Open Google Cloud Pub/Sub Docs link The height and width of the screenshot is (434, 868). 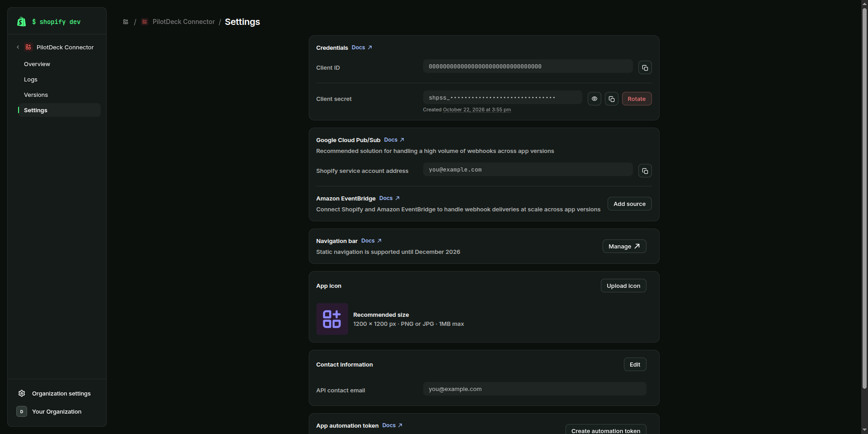pos(394,140)
